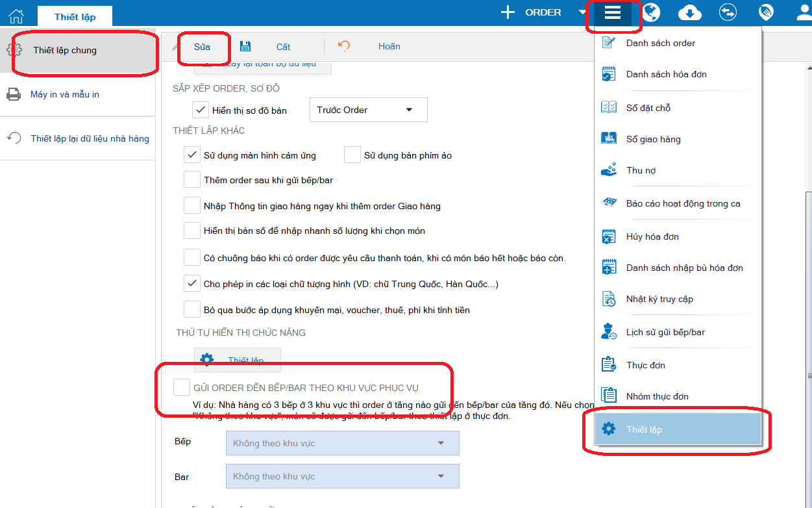Click the gear icon beside Thiết lập chung
Screen dimensions: 812x508
14,50
